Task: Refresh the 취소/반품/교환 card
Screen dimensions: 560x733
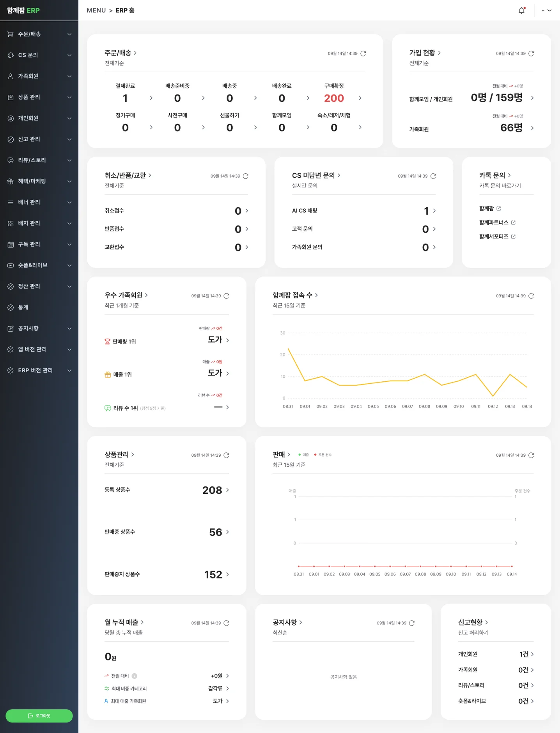Action: pos(246,176)
